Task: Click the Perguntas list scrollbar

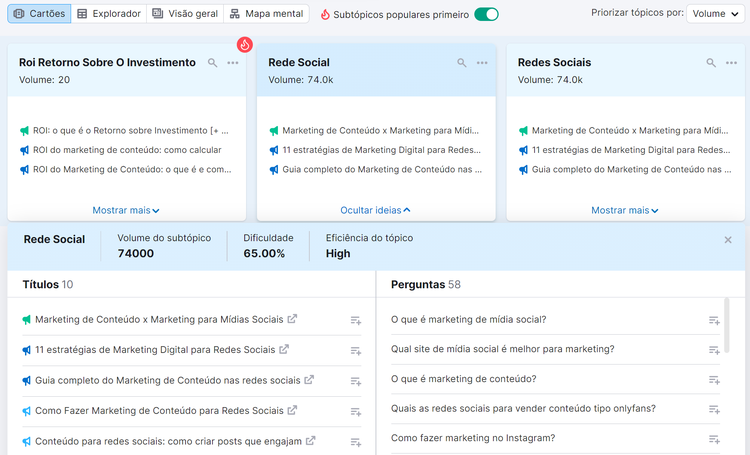Action: tap(727, 325)
